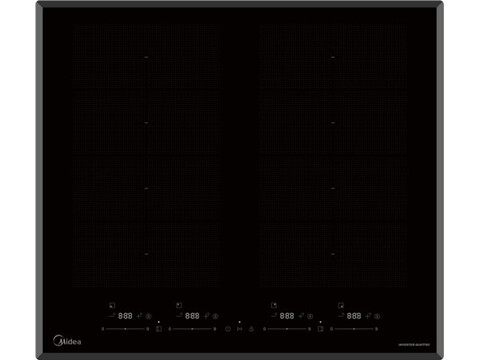Tap the timer clock icon for the front-left zone
Image resolution: width=480 pixels, height=360 pixels.
click(149, 316)
